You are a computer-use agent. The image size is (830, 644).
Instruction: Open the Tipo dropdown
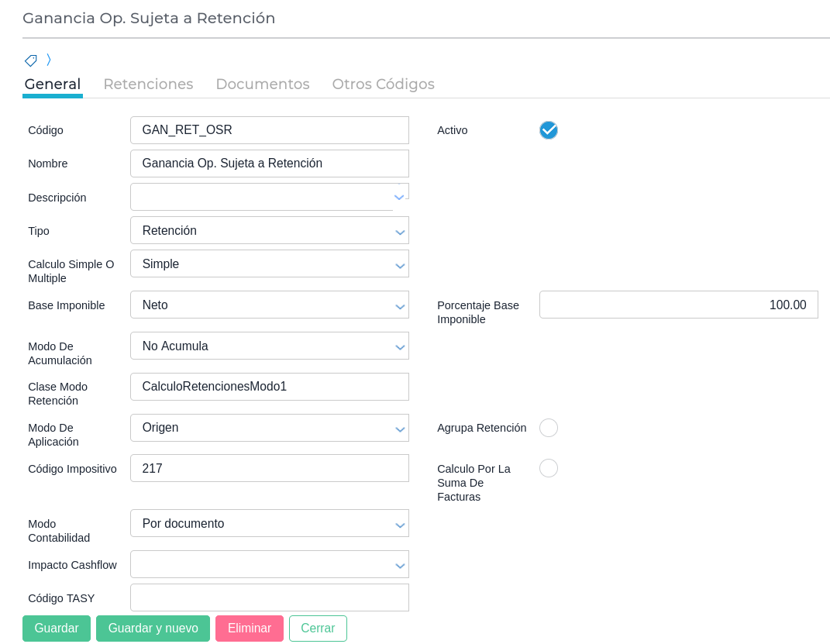[269, 230]
